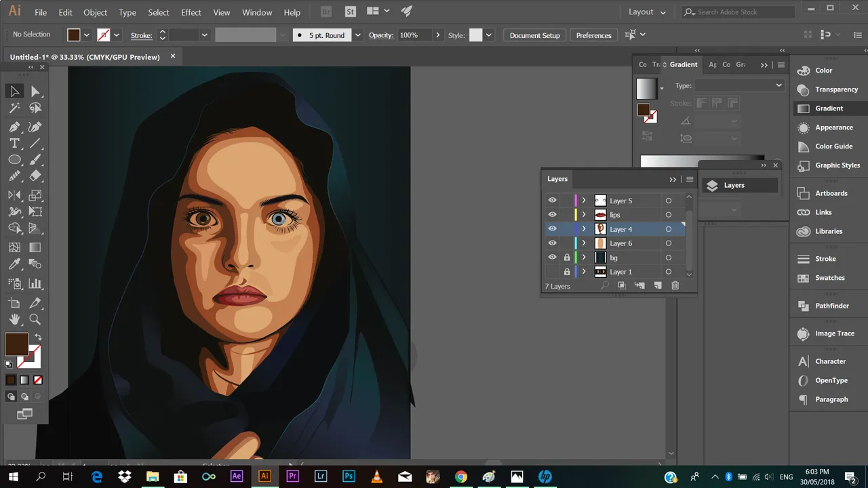Unlock Layer 1 padlock

(567, 272)
